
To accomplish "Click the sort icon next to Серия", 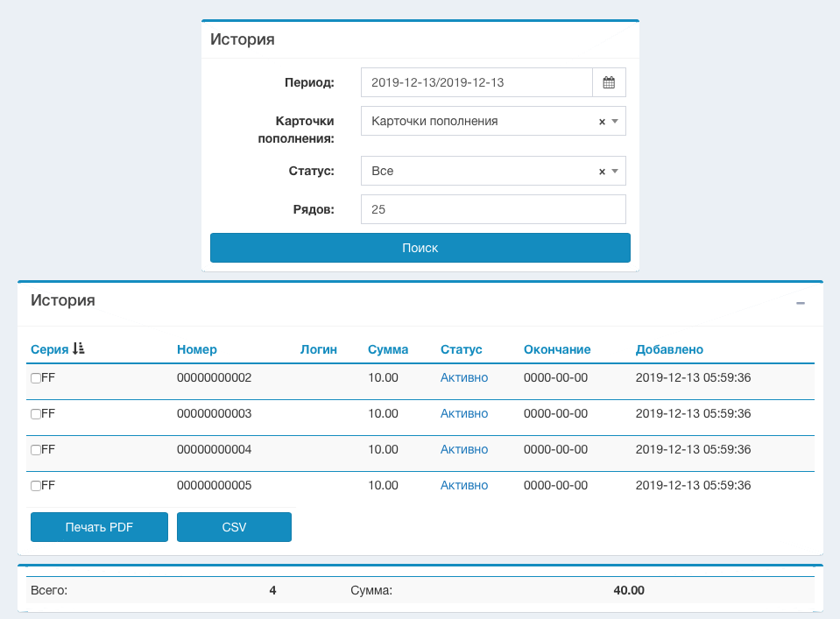I will click(79, 349).
